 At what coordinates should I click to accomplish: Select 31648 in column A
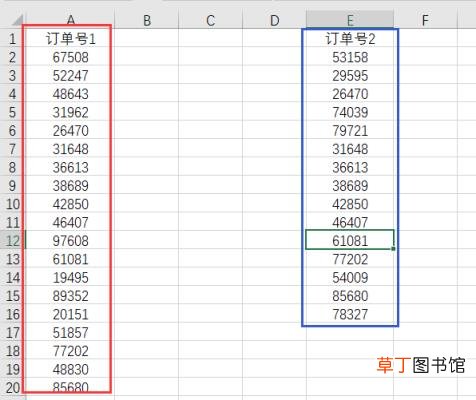pyautogui.click(x=70, y=149)
